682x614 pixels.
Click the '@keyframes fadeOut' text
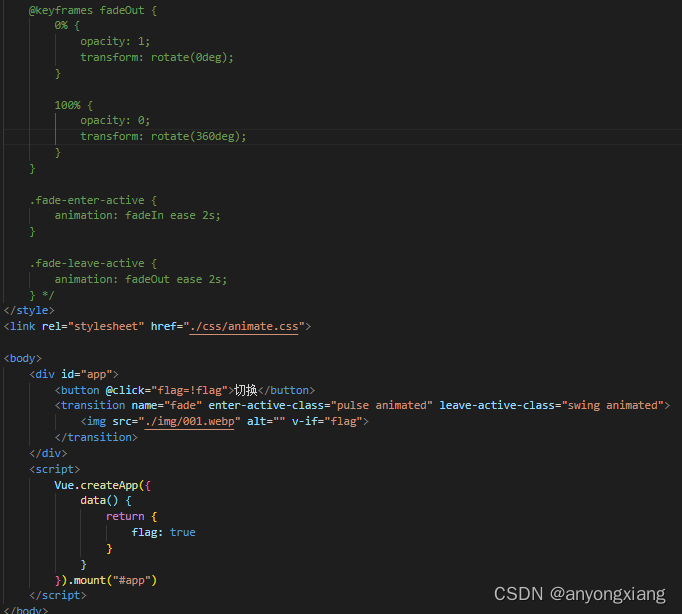point(87,10)
